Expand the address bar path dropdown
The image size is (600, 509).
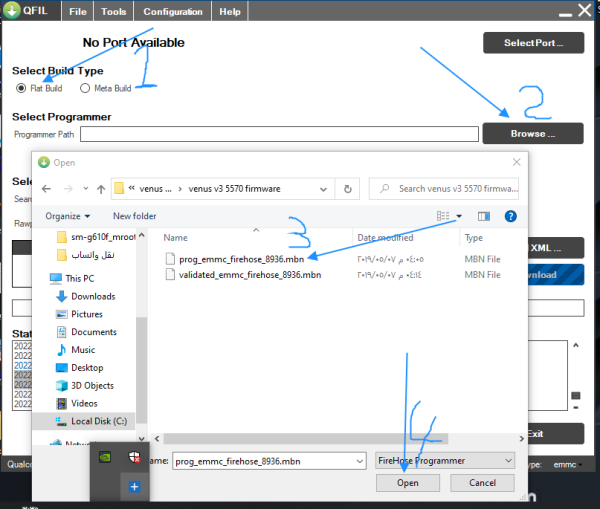[x=323, y=189]
